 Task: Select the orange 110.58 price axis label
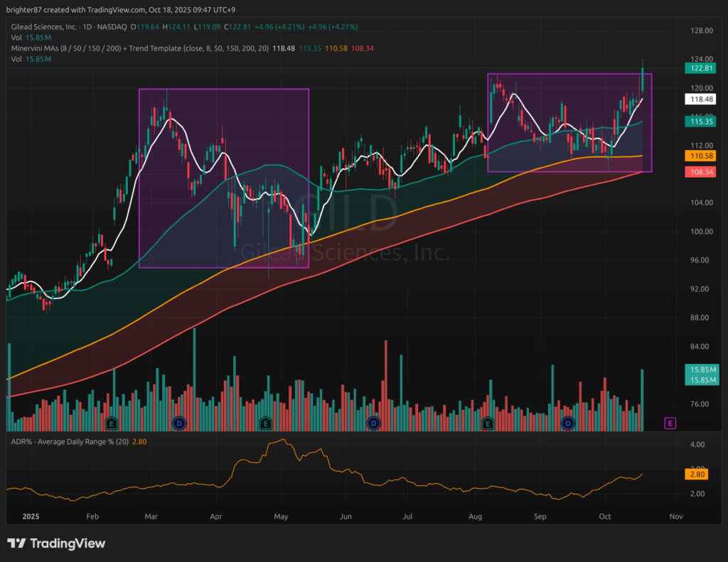tap(697, 156)
